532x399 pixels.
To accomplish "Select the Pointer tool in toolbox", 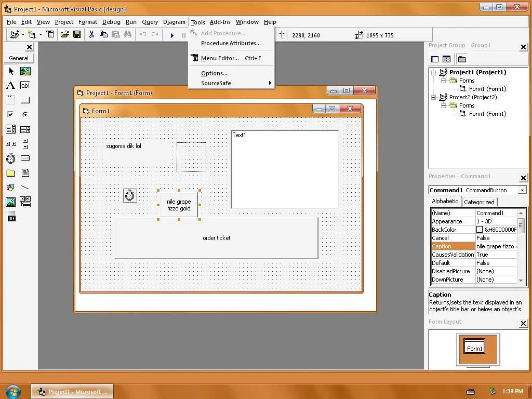I will tap(11, 71).
